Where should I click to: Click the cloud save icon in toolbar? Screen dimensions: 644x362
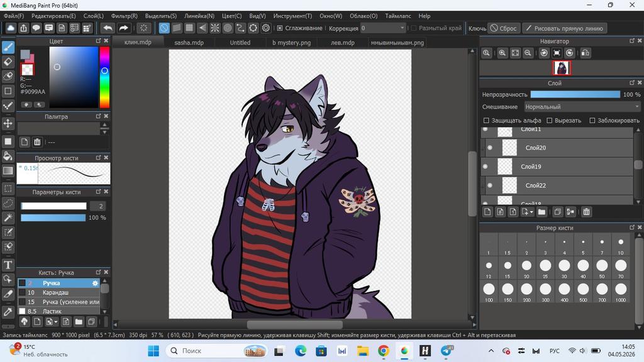[x=11, y=28]
